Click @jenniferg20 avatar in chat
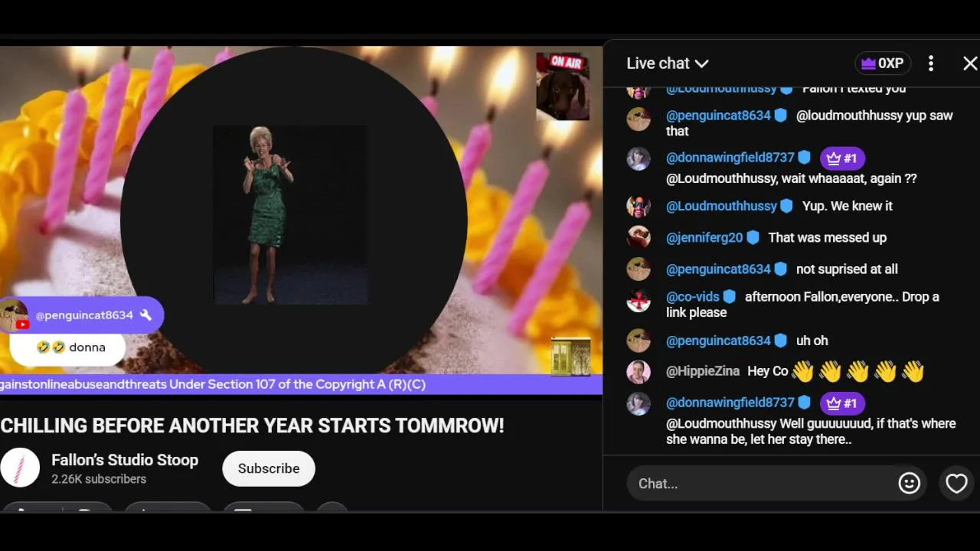980x551 pixels. pos(639,238)
